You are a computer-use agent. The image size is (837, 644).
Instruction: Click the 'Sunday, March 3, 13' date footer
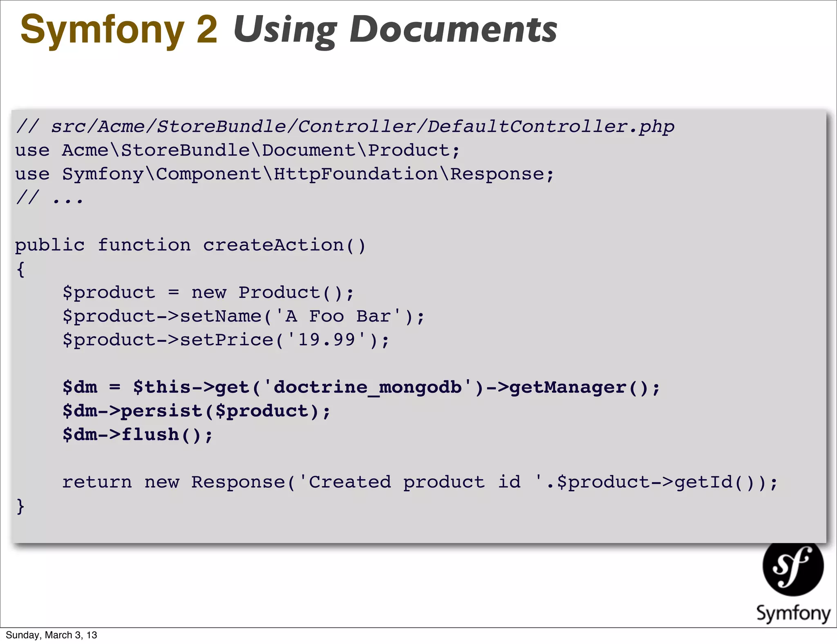coord(51,635)
